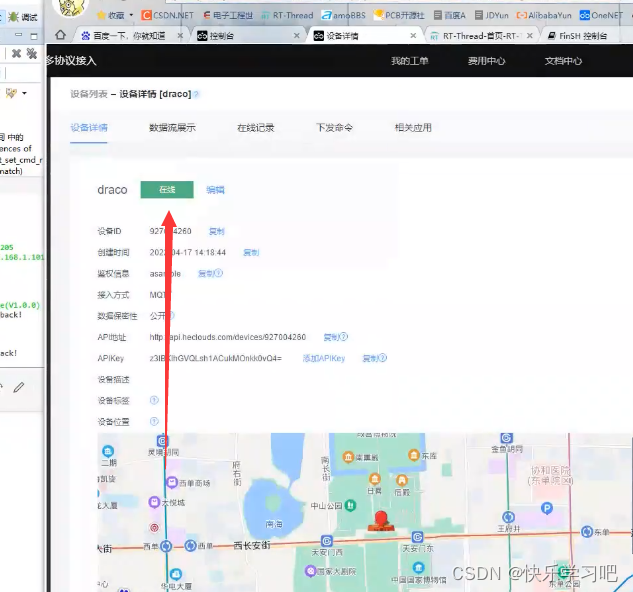
Task: Select the 下发命令 page tab
Action: (x=334, y=128)
